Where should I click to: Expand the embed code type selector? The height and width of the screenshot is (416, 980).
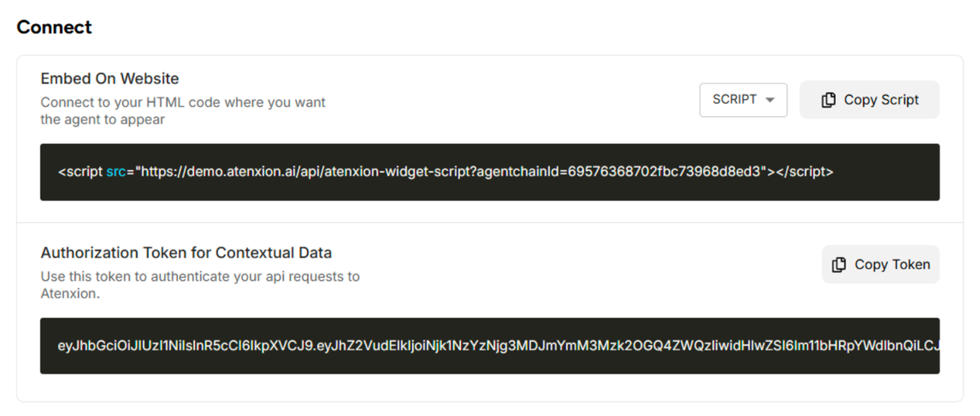click(743, 100)
